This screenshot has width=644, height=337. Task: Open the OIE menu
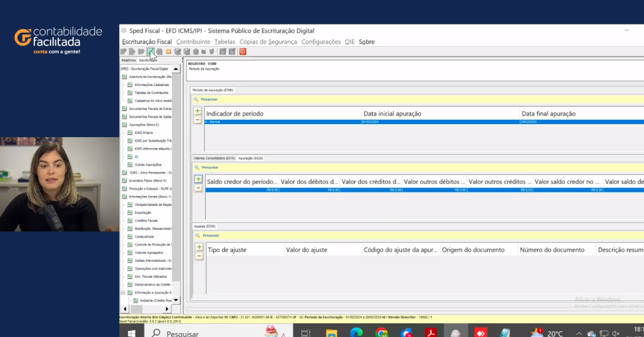tap(350, 42)
